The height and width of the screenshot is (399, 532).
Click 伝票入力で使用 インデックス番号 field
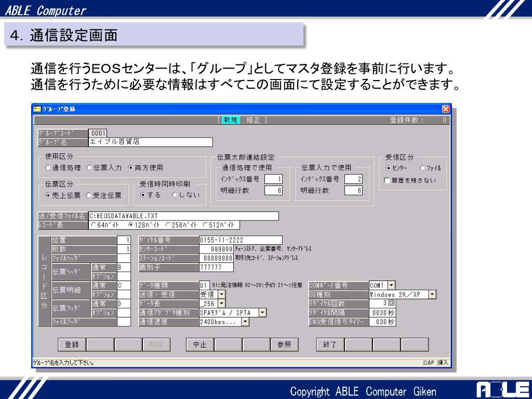[x=353, y=179]
